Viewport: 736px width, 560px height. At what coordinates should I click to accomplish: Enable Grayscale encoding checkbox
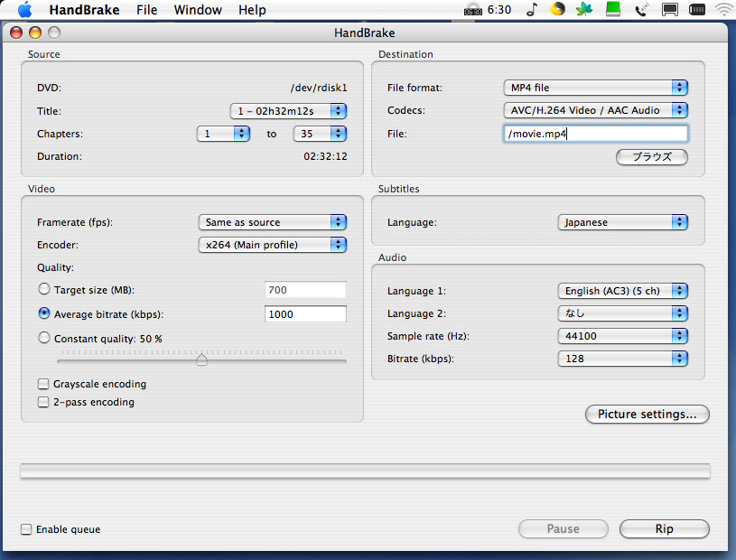coord(43,384)
